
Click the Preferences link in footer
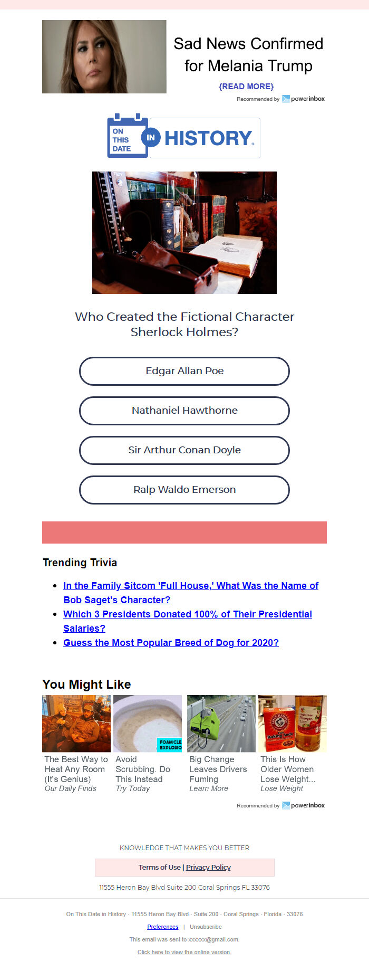[163, 927]
